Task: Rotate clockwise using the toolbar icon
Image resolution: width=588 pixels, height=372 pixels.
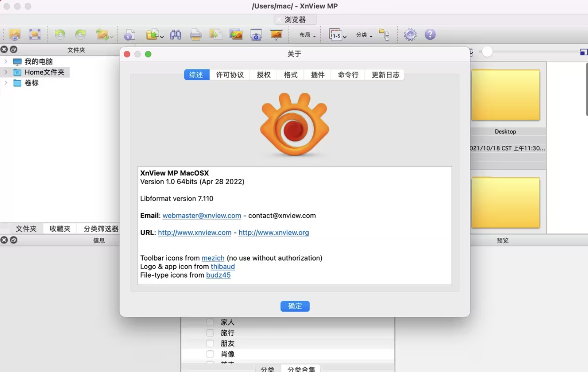Action: coord(80,34)
